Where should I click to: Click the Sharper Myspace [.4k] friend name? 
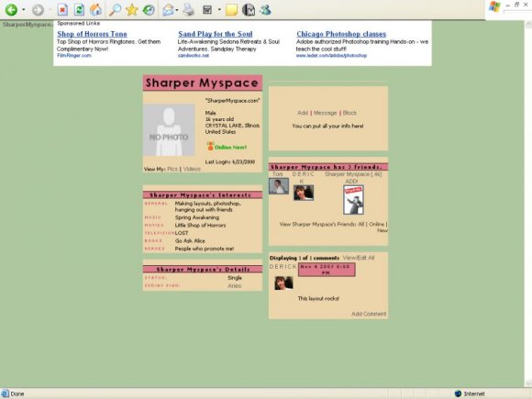[x=353, y=174]
